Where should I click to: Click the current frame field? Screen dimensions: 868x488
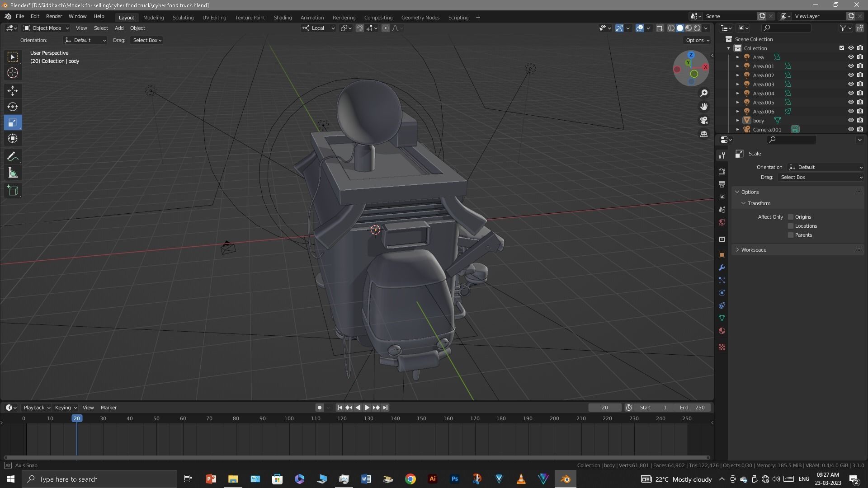605,408
